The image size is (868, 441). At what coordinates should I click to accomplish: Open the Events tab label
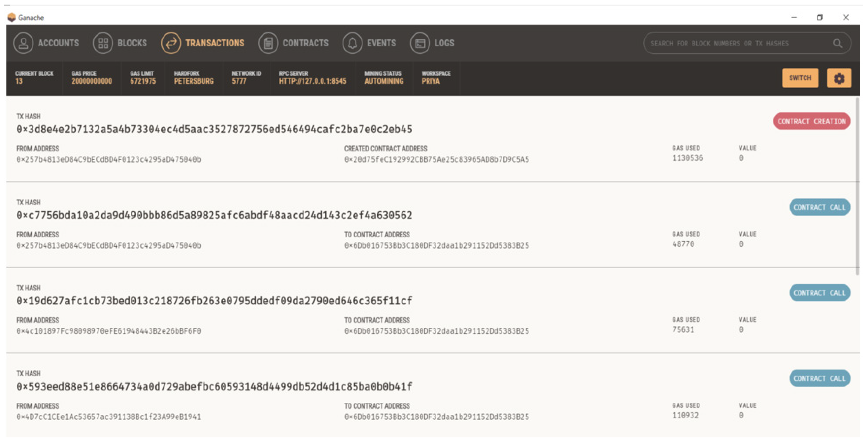coord(381,43)
